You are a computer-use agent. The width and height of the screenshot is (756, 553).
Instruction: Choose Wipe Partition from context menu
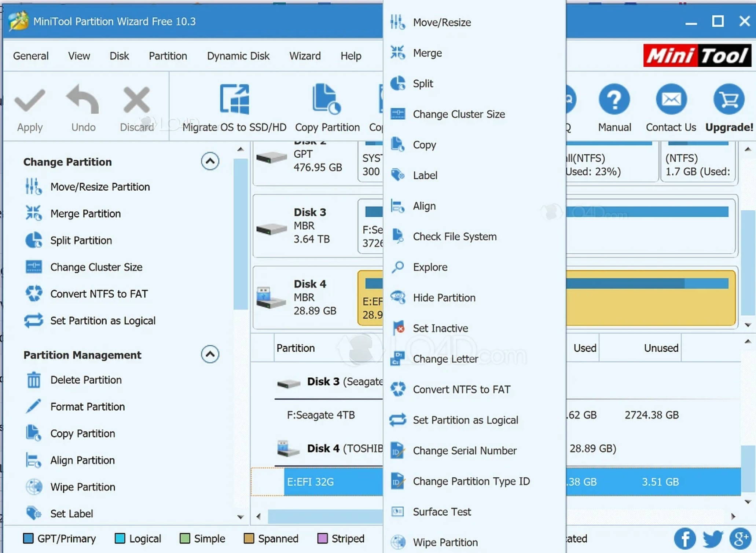pos(474,542)
